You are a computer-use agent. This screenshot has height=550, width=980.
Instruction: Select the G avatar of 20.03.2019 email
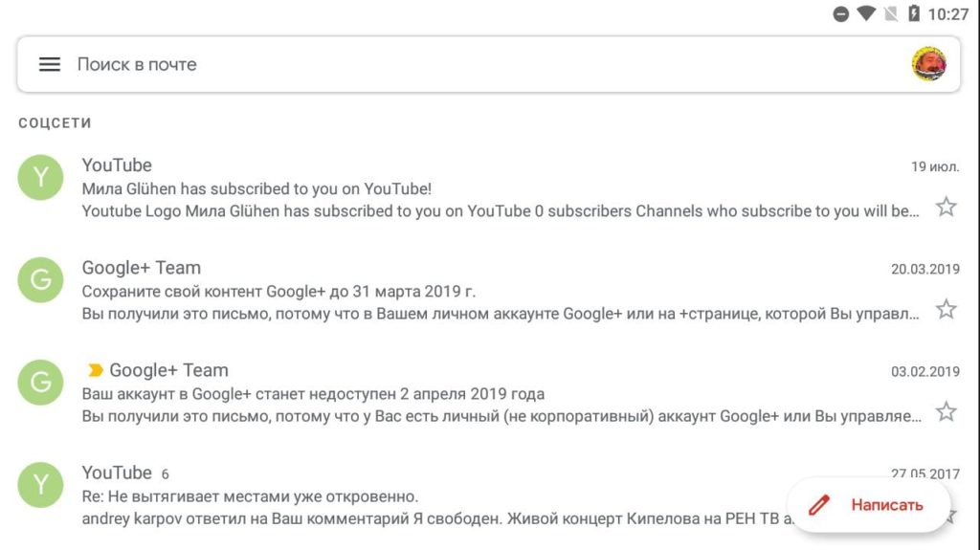point(40,280)
